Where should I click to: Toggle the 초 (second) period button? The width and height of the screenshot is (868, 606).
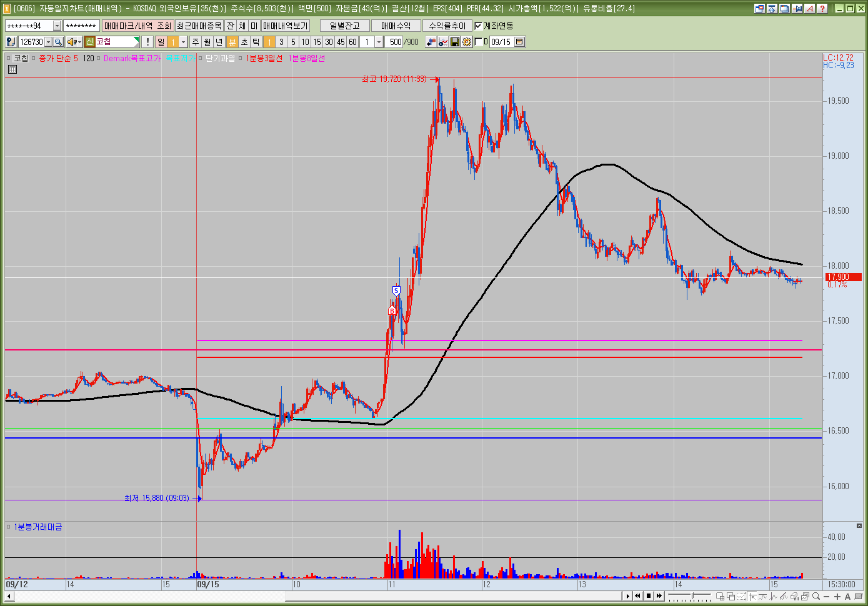point(244,42)
